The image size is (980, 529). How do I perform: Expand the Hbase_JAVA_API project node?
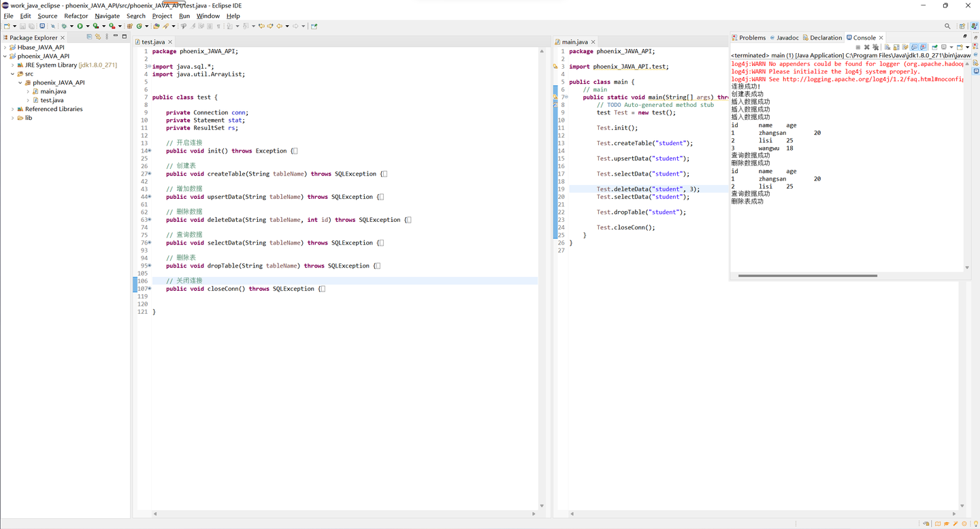(x=5, y=48)
